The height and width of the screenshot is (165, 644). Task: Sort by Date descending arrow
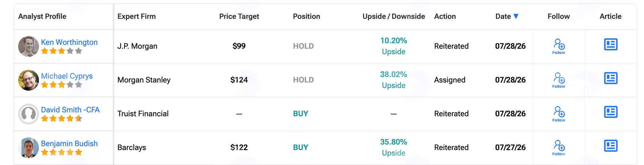(516, 16)
